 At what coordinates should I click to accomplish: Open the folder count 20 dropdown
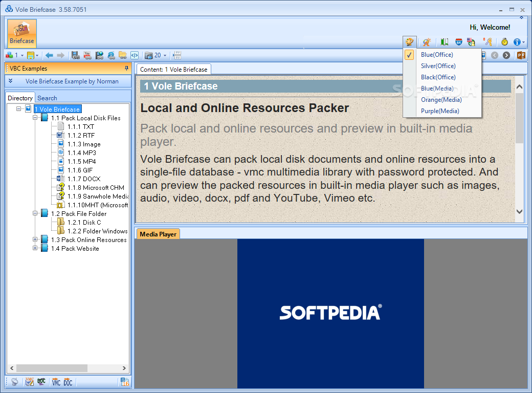coord(165,55)
